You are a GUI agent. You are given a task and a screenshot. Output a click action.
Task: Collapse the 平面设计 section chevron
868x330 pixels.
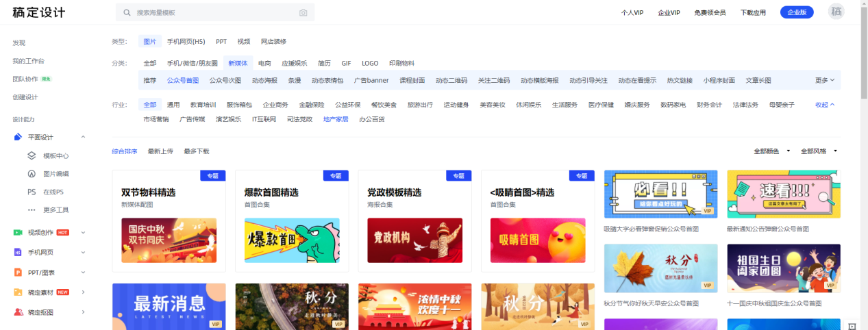pyautogui.click(x=83, y=137)
